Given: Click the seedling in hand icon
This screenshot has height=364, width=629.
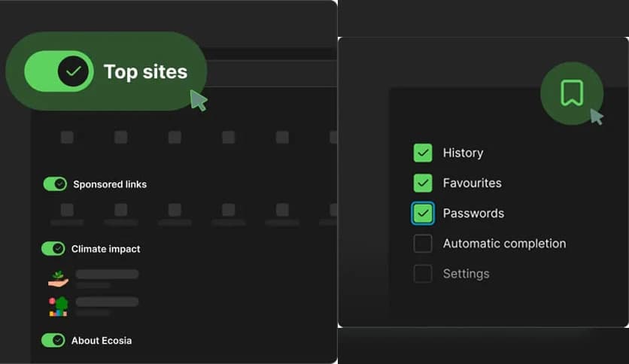Looking at the screenshot, I should [x=58, y=279].
